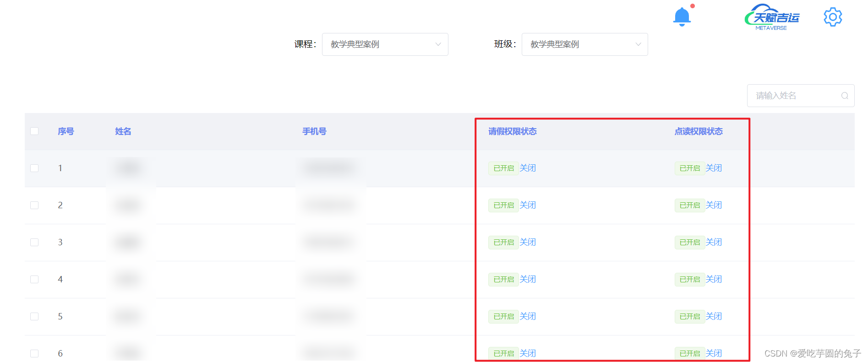Expand the 课程 course dropdown

pos(385,44)
